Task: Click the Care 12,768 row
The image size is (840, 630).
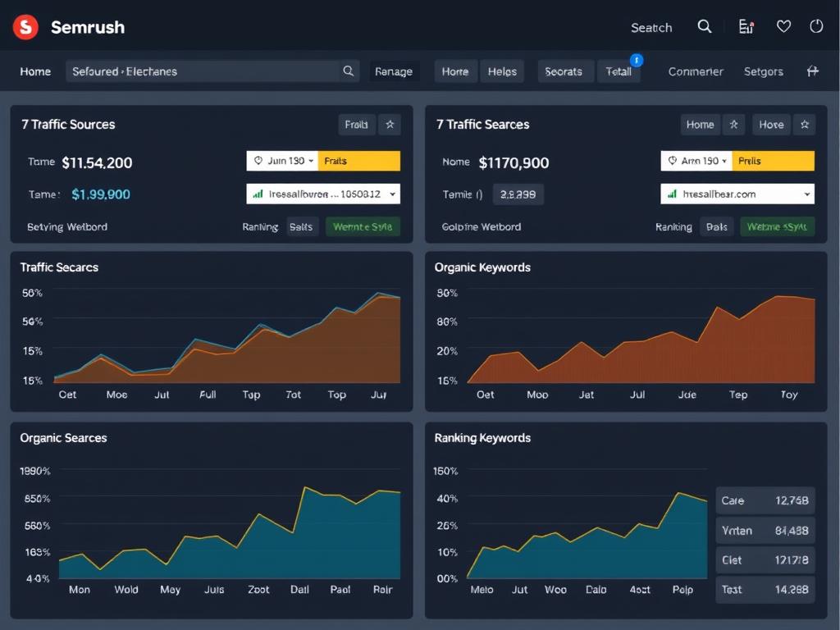Action: [765, 500]
